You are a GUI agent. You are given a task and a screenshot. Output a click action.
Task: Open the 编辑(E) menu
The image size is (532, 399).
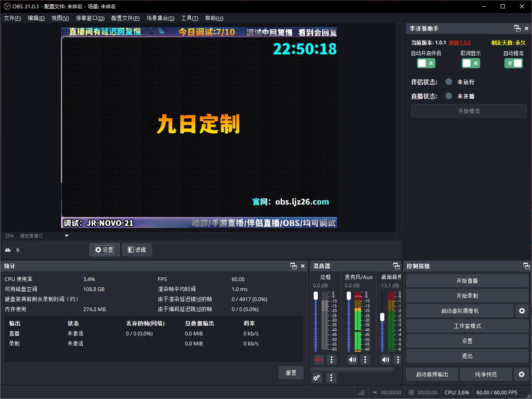[x=36, y=18]
